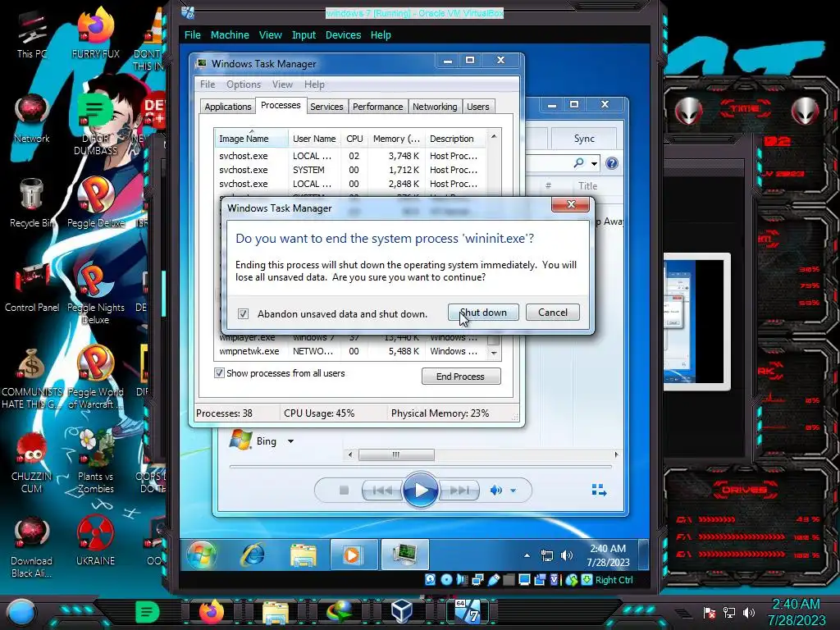
Task: Open Task Manager Help menu
Action: [314, 84]
